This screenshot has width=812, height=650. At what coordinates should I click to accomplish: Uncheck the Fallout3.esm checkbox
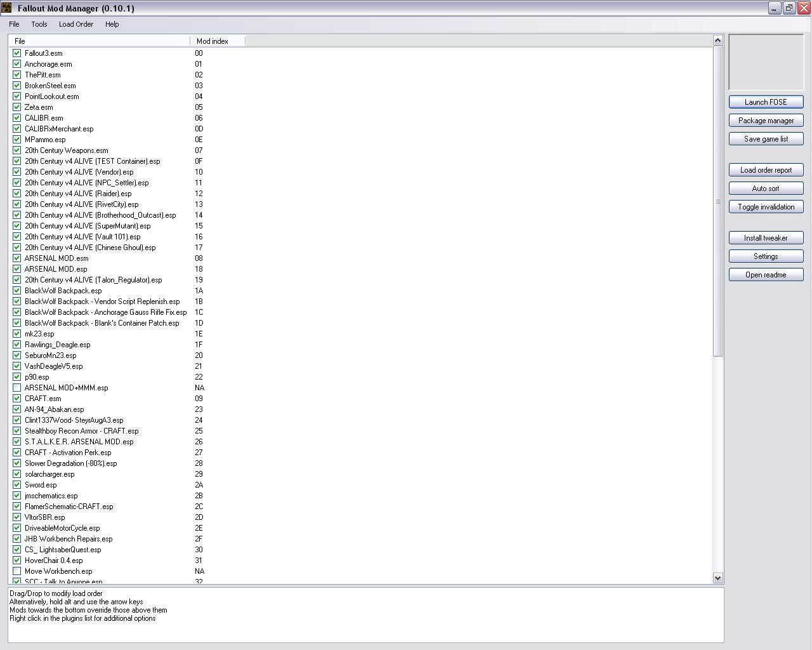coord(17,53)
